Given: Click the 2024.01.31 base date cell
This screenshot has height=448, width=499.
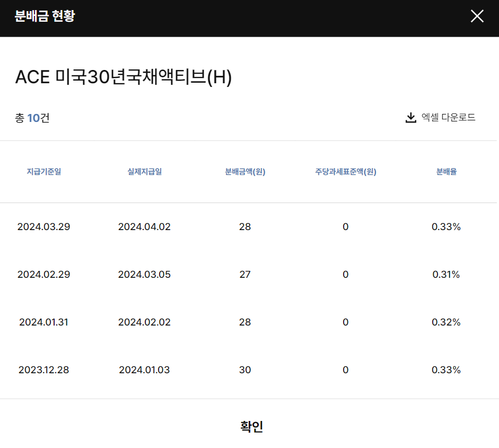Looking at the screenshot, I should pyautogui.click(x=43, y=322).
